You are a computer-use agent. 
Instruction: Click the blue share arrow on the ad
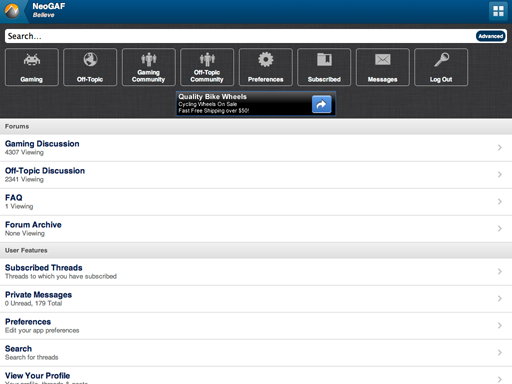[321, 104]
